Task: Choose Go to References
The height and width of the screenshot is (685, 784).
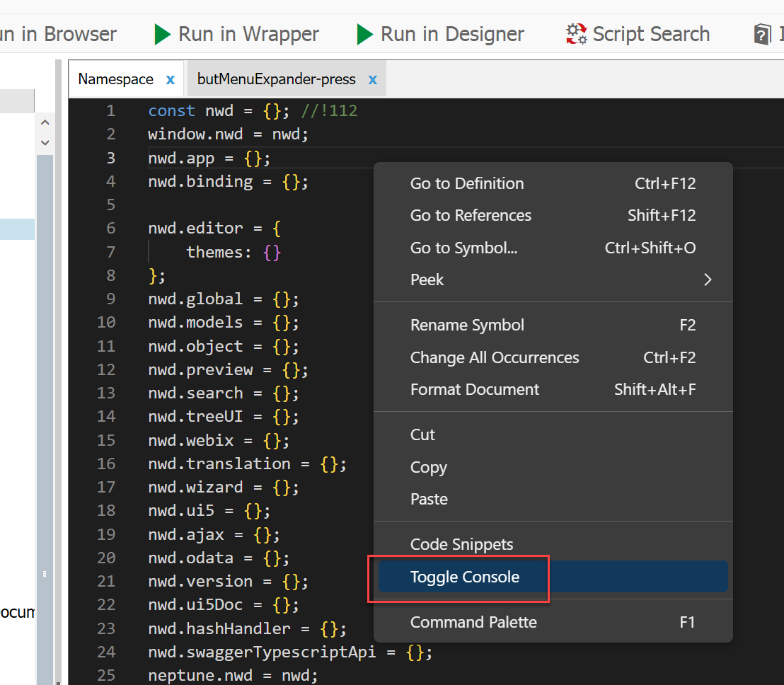Action: tap(553, 216)
